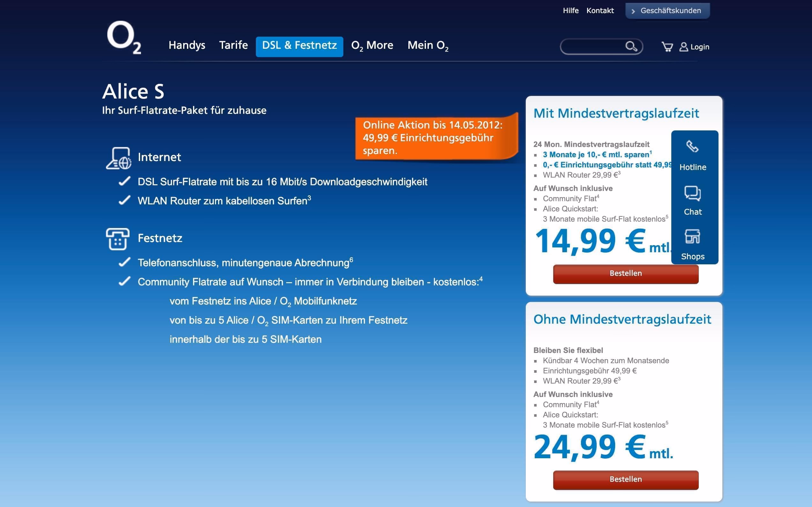
Task: Open Hotline phone icon in sidebar
Action: [x=692, y=147]
